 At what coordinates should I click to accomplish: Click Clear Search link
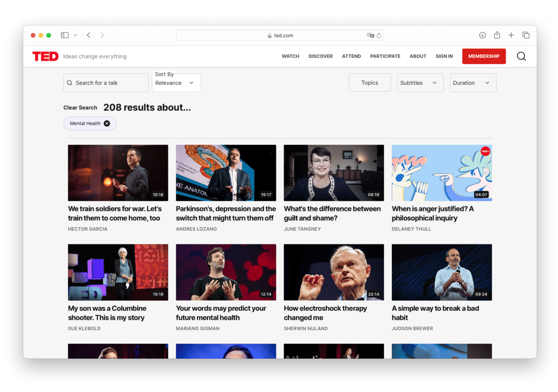point(80,108)
